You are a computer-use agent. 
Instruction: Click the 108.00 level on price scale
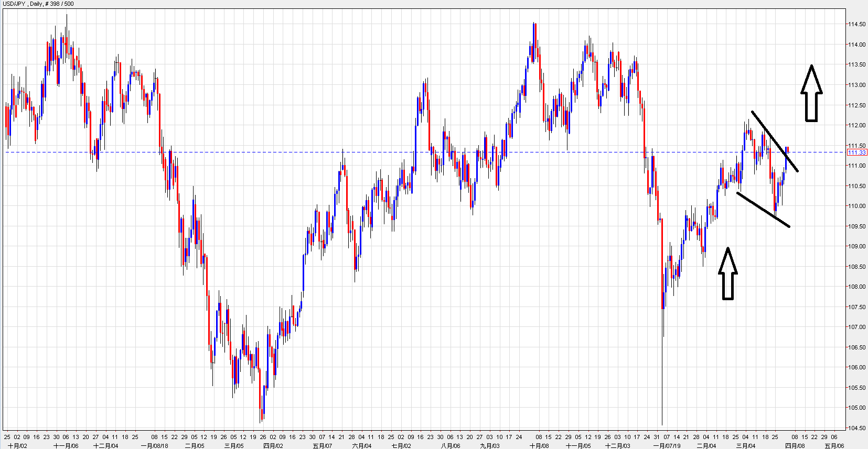(856, 287)
